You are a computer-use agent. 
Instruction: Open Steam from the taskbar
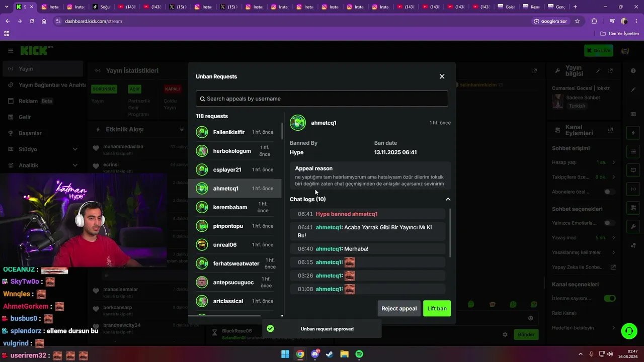pyautogui.click(x=330, y=354)
